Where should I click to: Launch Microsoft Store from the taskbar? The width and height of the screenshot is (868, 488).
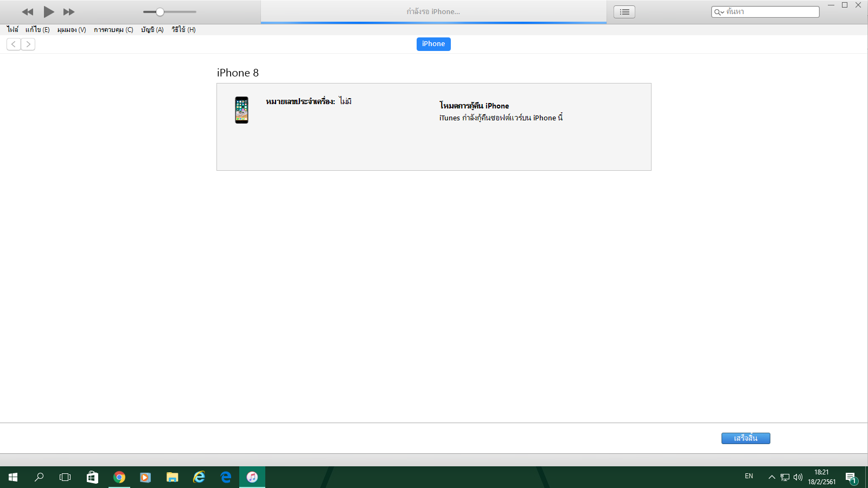pos(92,477)
